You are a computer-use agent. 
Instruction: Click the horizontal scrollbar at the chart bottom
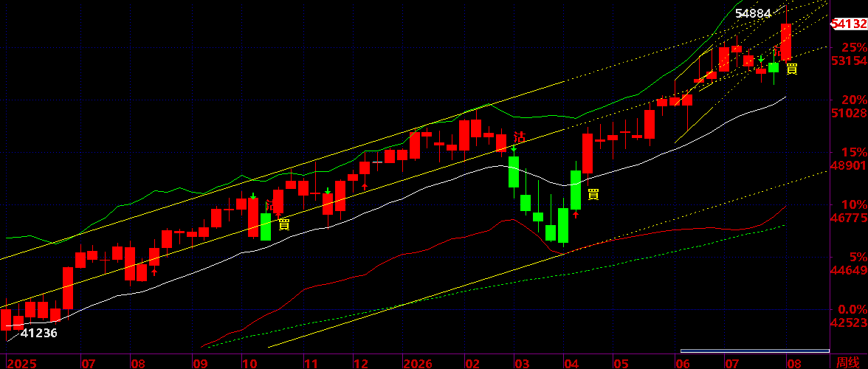tap(755, 351)
